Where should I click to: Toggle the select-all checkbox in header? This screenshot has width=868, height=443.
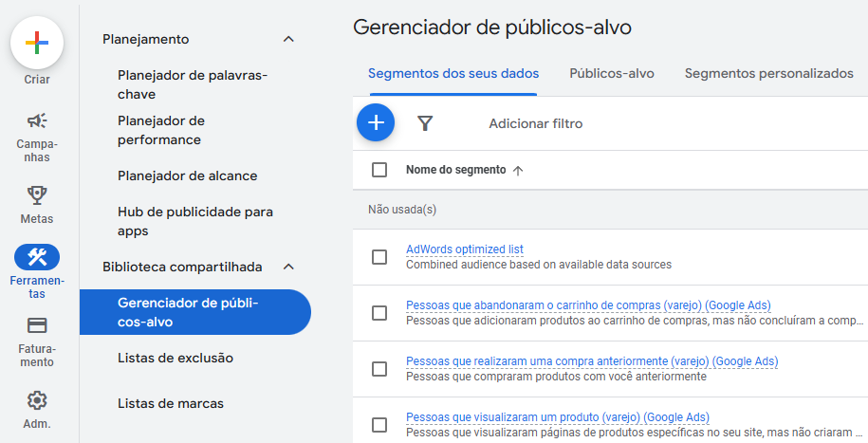point(379,170)
